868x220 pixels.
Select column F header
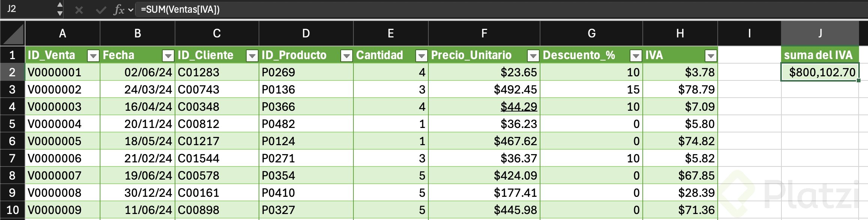pyautogui.click(x=484, y=34)
